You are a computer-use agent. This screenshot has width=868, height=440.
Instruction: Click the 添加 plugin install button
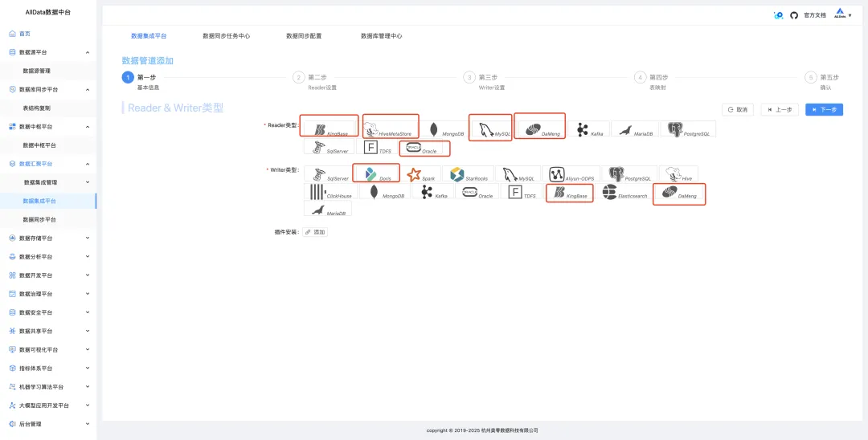315,232
